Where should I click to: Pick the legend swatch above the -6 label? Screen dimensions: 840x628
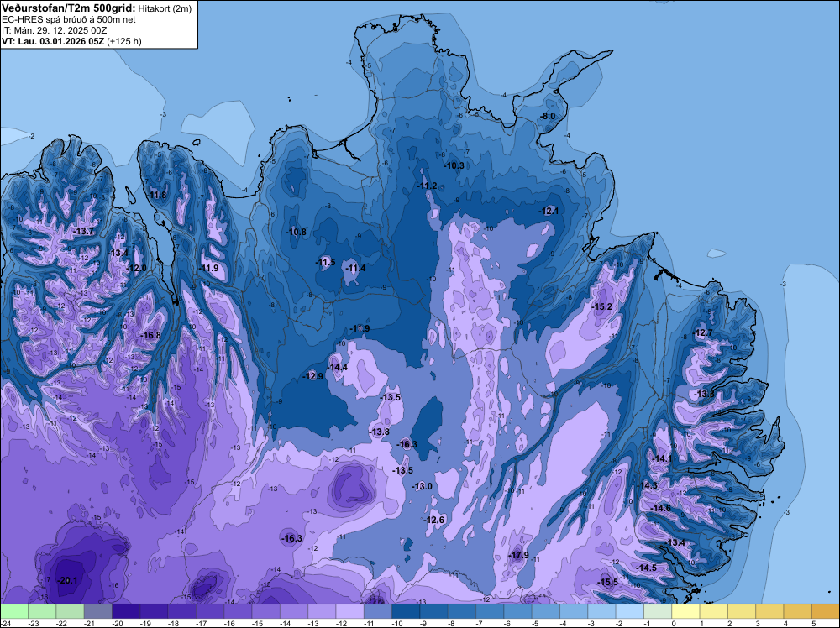click(518, 611)
